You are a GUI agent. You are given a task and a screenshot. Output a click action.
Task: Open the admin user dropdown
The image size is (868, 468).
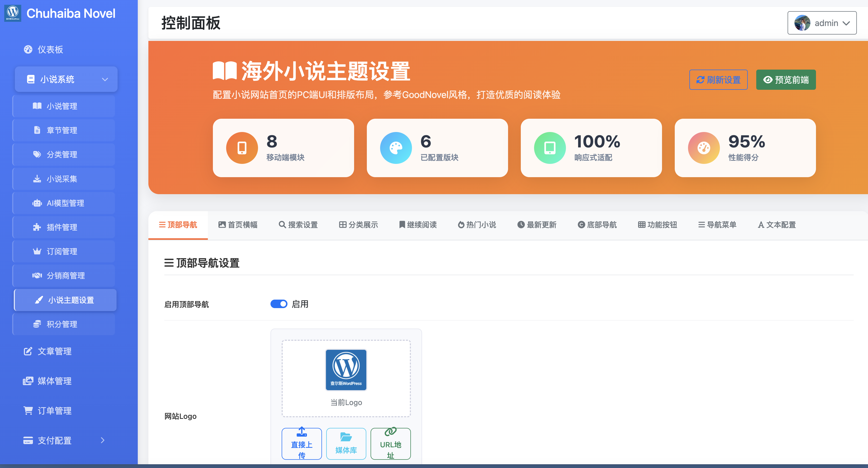(x=822, y=23)
